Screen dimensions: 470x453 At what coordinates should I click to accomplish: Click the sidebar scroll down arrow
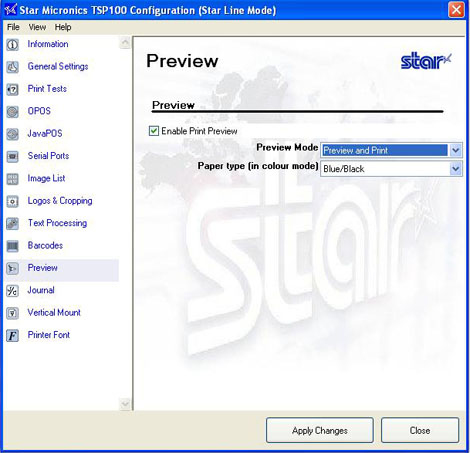point(125,404)
